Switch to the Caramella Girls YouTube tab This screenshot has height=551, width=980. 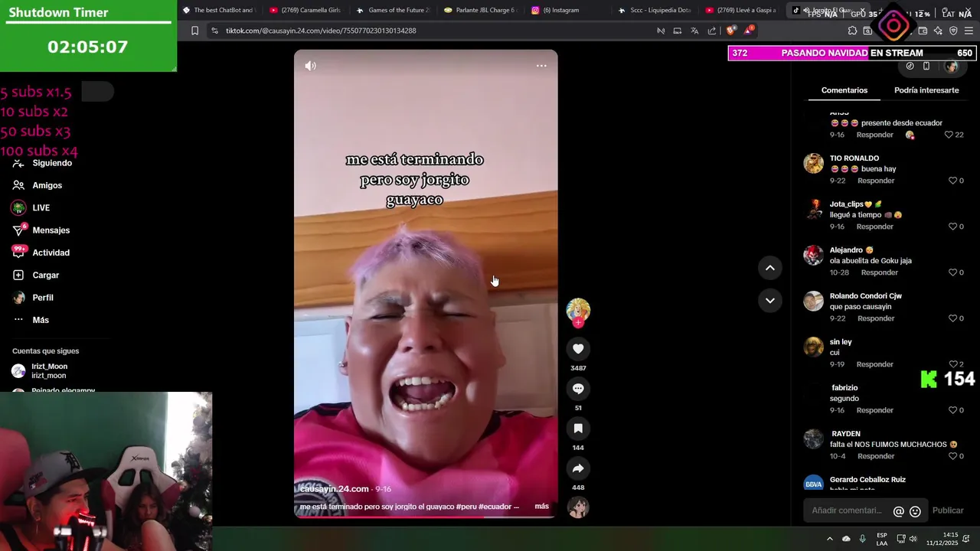pyautogui.click(x=305, y=10)
